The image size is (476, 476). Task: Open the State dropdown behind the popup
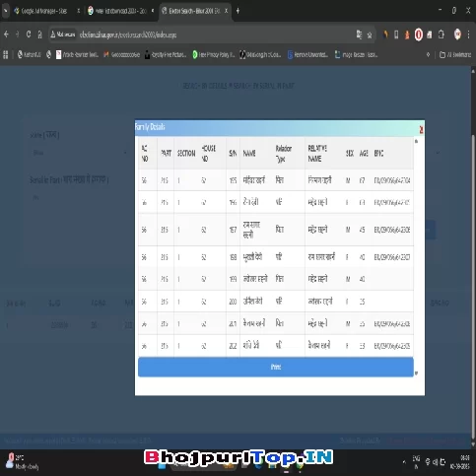pyautogui.click(x=79, y=153)
